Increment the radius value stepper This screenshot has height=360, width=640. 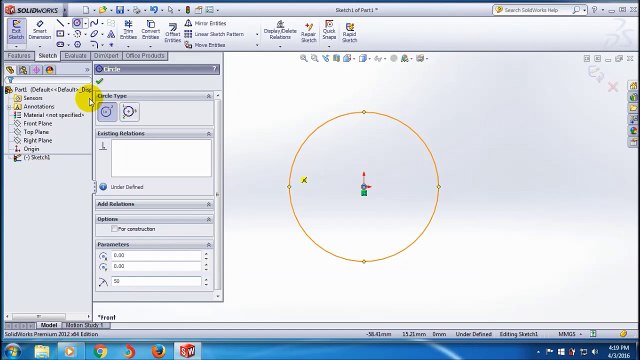coord(206,279)
